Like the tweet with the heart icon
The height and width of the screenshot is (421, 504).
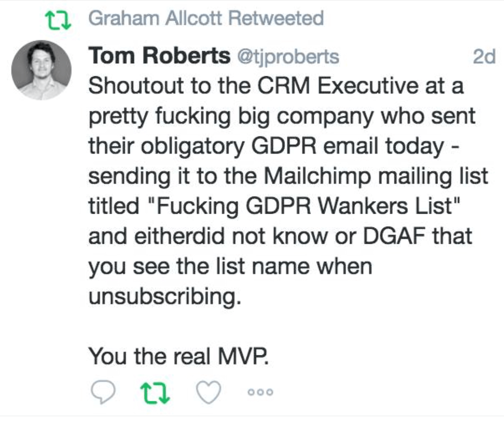point(208,392)
